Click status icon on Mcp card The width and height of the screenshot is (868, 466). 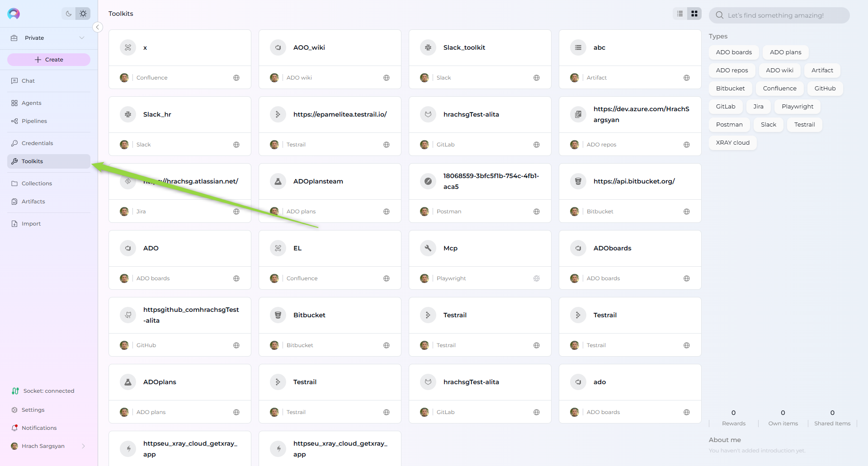pos(537,278)
